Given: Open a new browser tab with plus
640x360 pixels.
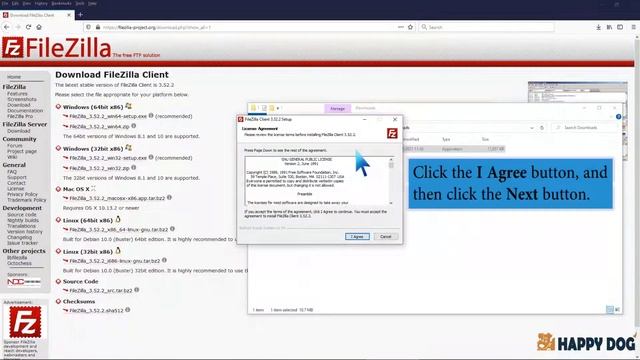Looking at the screenshot, I should click(80, 15).
